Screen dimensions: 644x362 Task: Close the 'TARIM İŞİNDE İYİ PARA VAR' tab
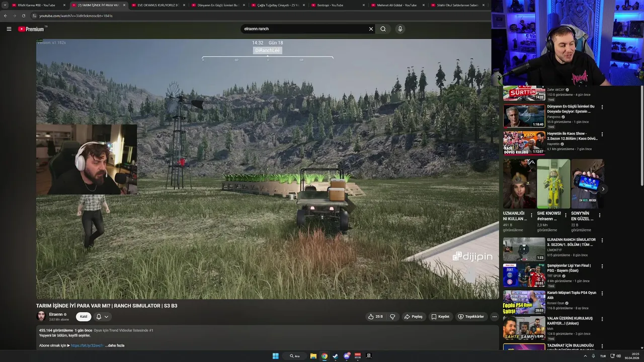pos(124,5)
